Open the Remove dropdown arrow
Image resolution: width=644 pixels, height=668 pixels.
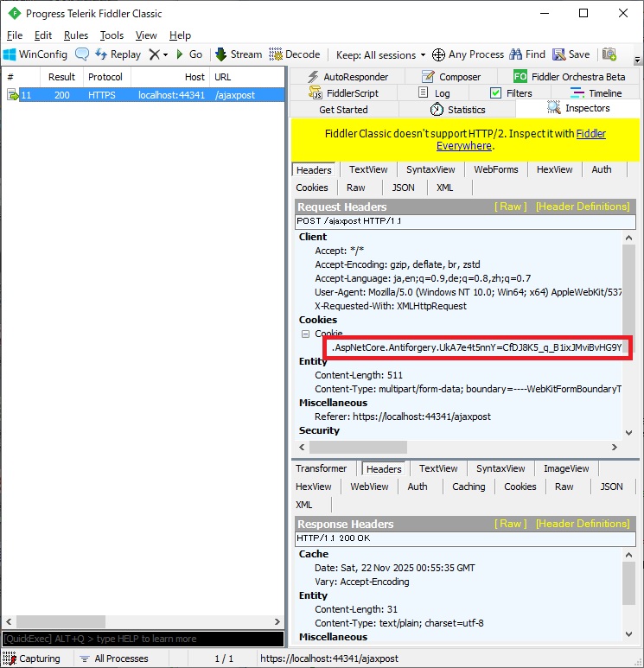point(165,55)
